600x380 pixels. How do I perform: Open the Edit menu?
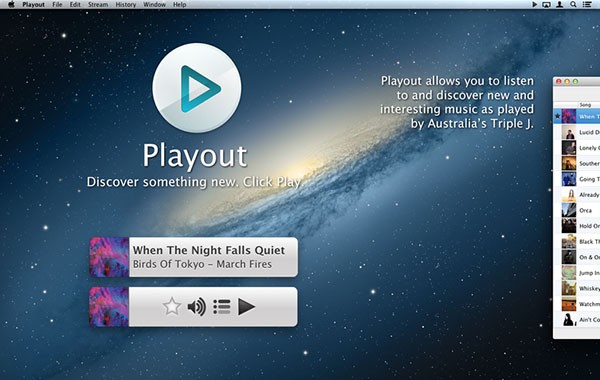75,5
